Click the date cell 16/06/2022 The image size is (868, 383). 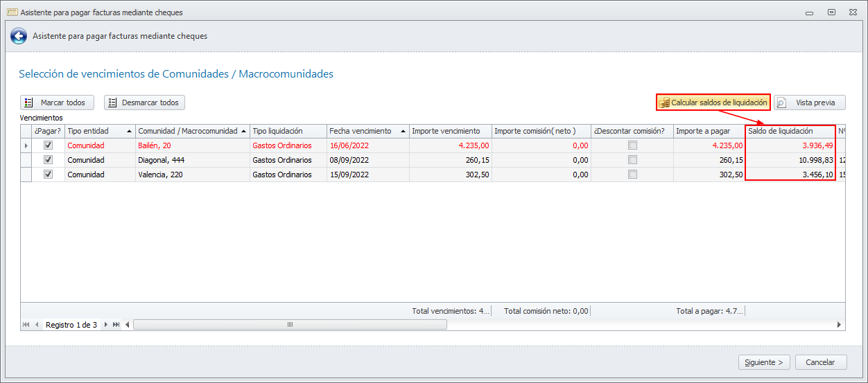(368, 145)
